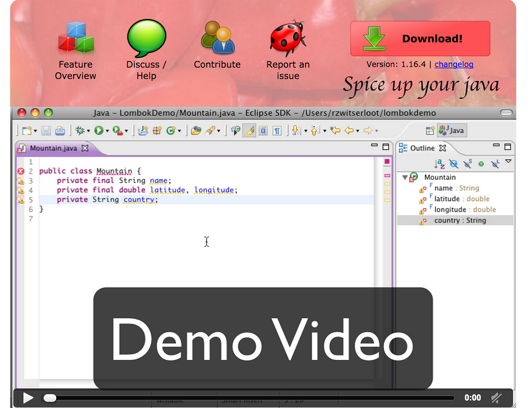Switch to the Java perspective
The width and height of the screenshot is (532, 408).
(x=451, y=130)
